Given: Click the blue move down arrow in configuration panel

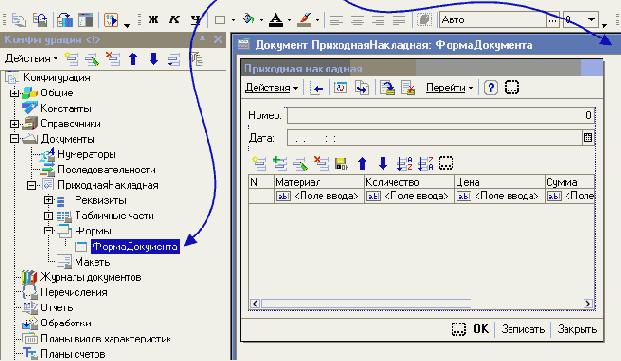Looking at the screenshot, I should [x=154, y=59].
